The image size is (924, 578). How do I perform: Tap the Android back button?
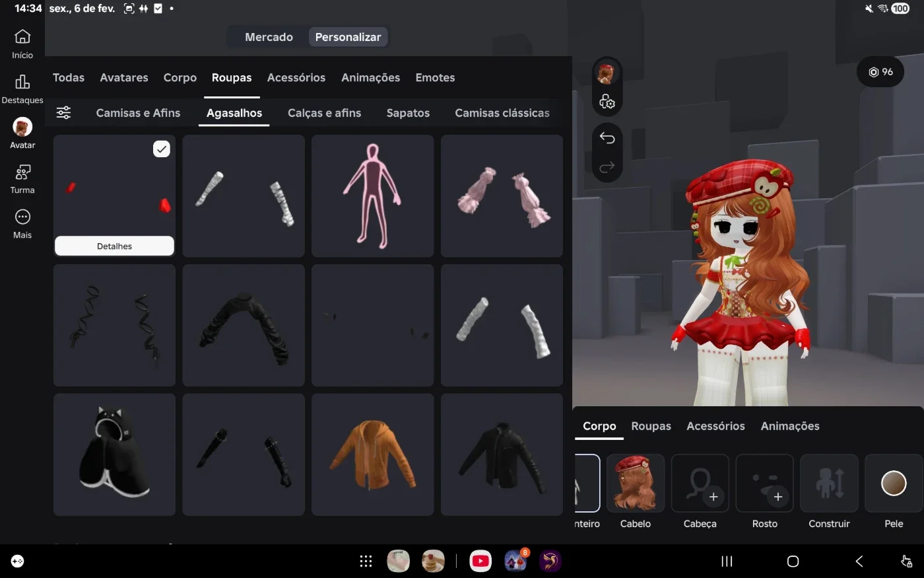click(x=859, y=561)
